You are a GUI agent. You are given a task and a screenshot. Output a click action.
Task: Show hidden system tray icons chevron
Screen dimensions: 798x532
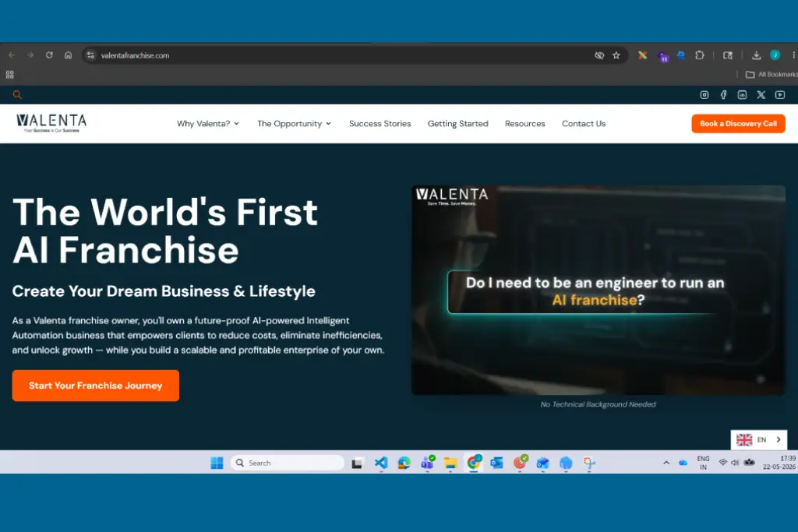click(x=666, y=463)
